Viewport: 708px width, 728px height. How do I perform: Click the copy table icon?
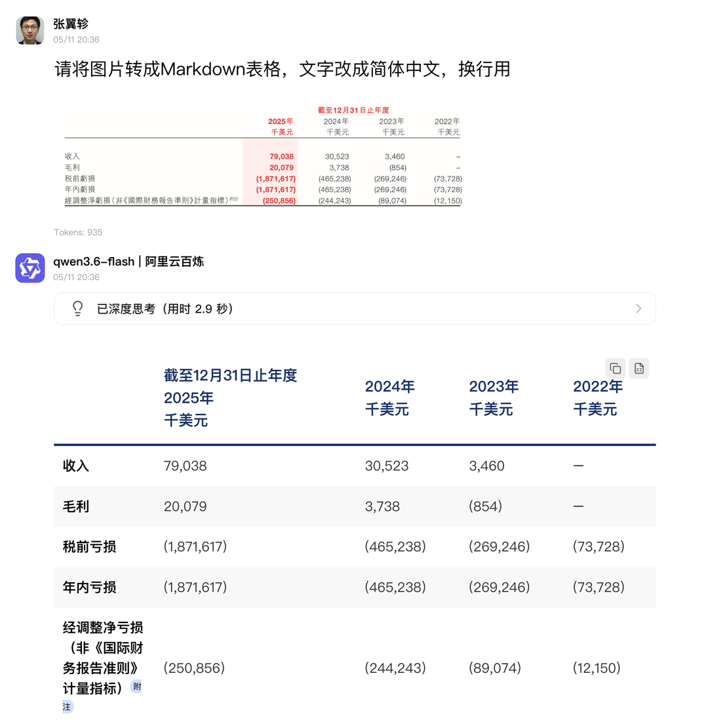pyautogui.click(x=615, y=368)
